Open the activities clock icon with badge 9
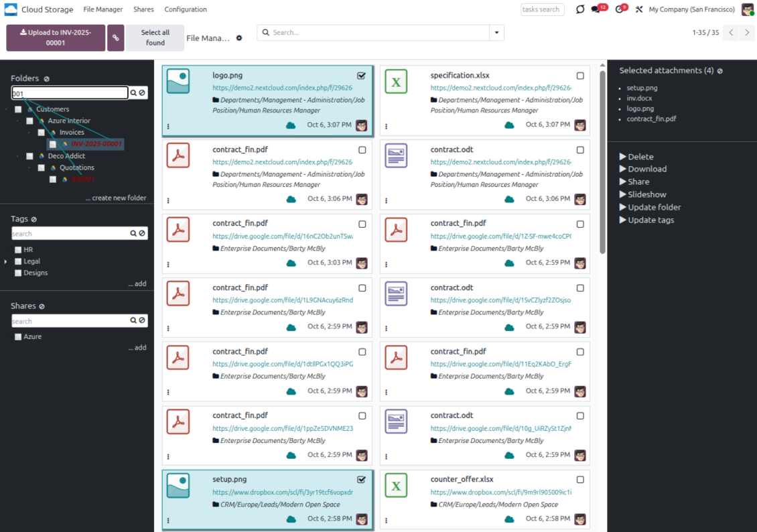757x532 pixels. 619,9
